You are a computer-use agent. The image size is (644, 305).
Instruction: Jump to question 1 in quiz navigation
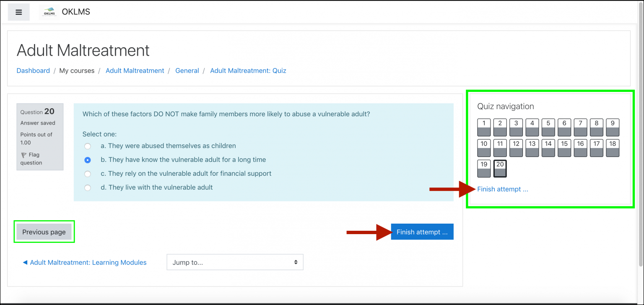coord(484,128)
